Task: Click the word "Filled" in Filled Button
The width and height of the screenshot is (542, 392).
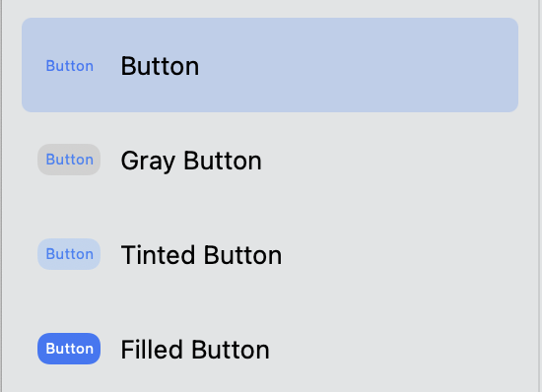Action: (x=152, y=350)
